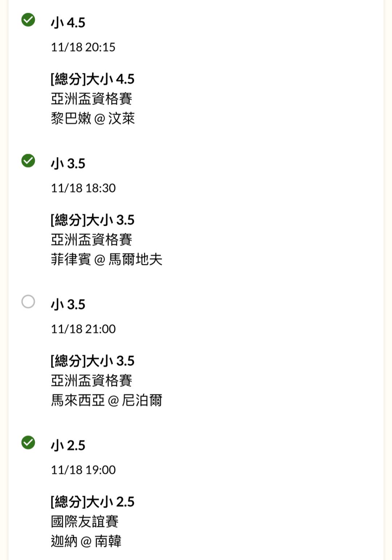The height and width of the screenshot is (560, 392).
Task: Open the 黎巴嫩 @ 汶萊 match
Action: point(93,119)
